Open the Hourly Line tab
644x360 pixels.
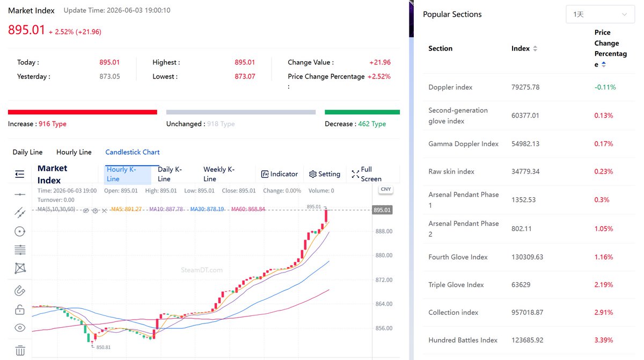74,152
